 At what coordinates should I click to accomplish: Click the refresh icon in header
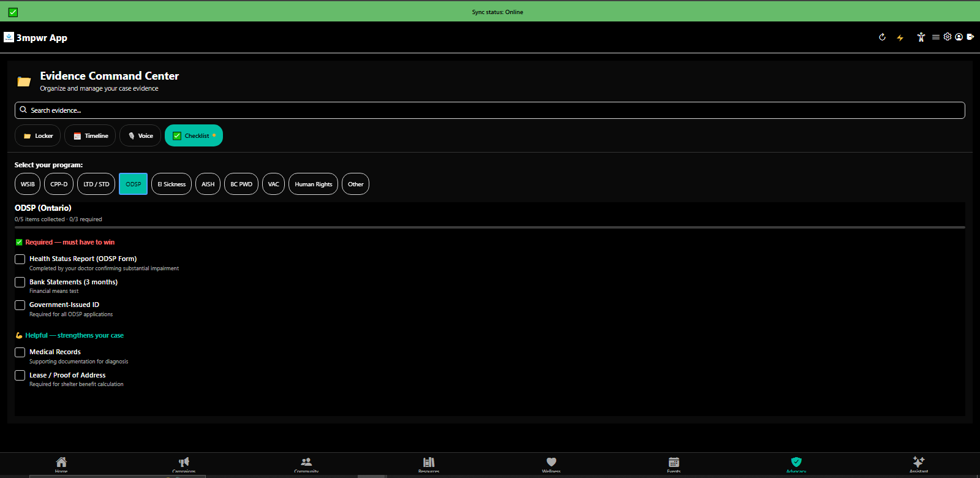[x=882, y=37]
